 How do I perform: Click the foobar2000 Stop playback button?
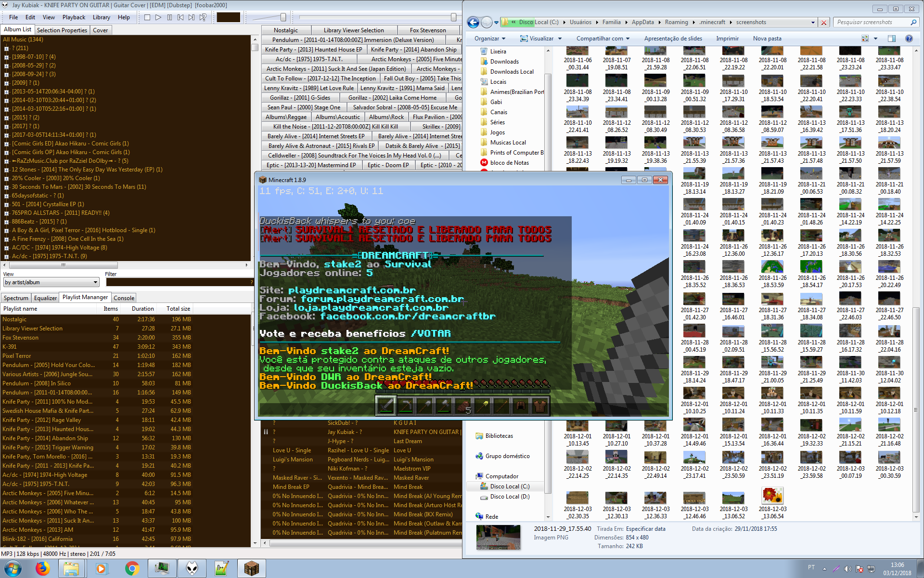click(x=147, y=17)
